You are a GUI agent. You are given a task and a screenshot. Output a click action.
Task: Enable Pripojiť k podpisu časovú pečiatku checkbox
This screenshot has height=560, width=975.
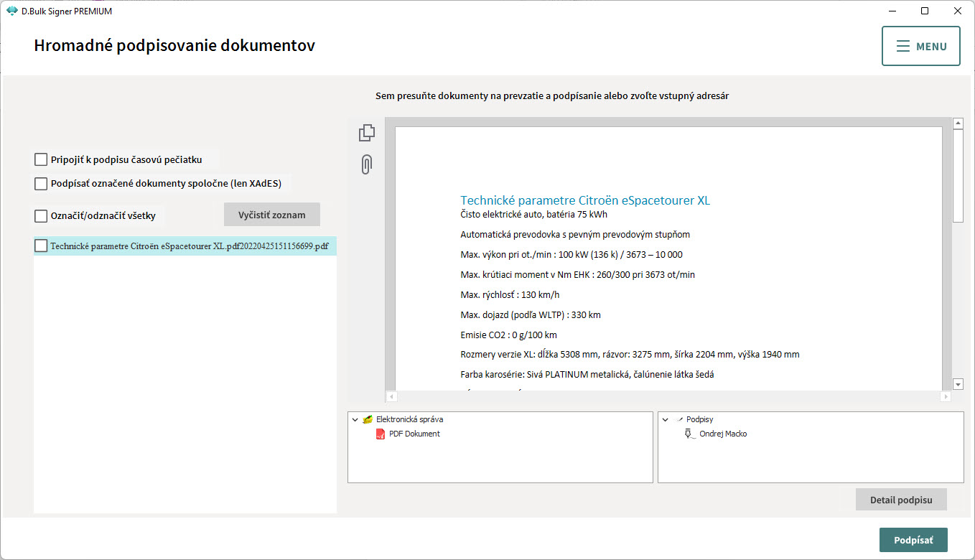point(41,159)
